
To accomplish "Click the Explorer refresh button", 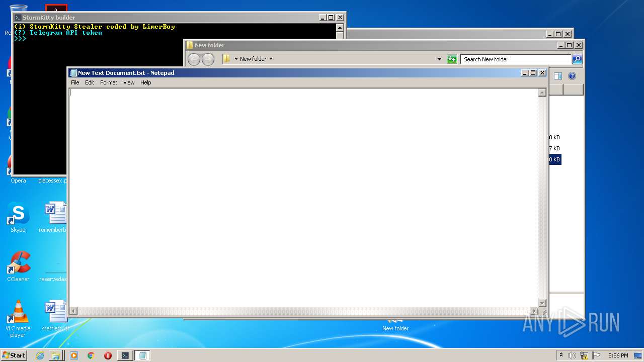I will pos(452,59).
